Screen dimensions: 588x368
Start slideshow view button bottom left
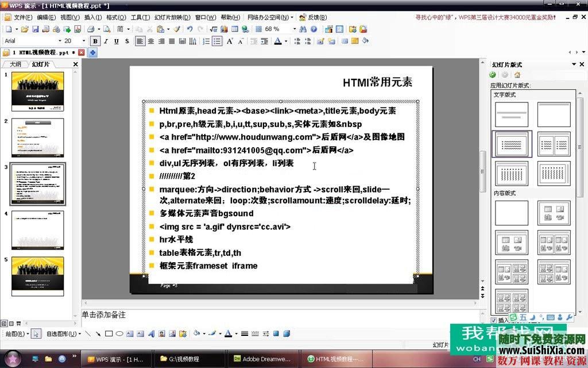point(18,323)
